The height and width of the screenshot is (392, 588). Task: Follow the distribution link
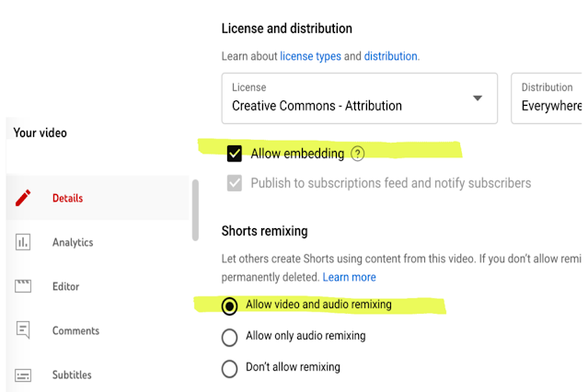[x=390, y=56]
